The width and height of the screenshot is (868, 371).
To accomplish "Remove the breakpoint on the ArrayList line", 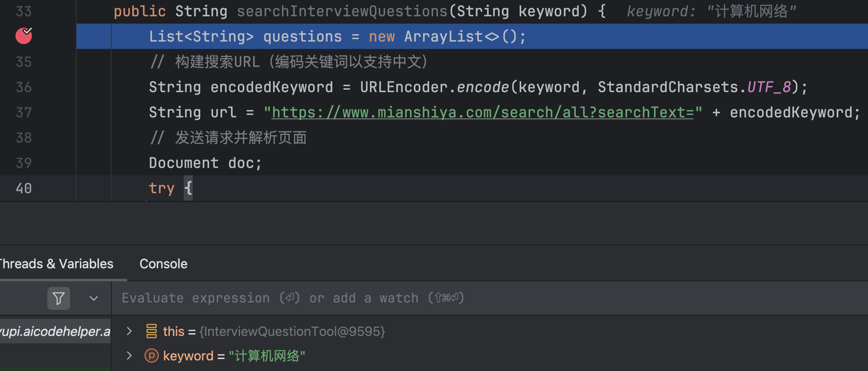I will [x=24, y=36].
